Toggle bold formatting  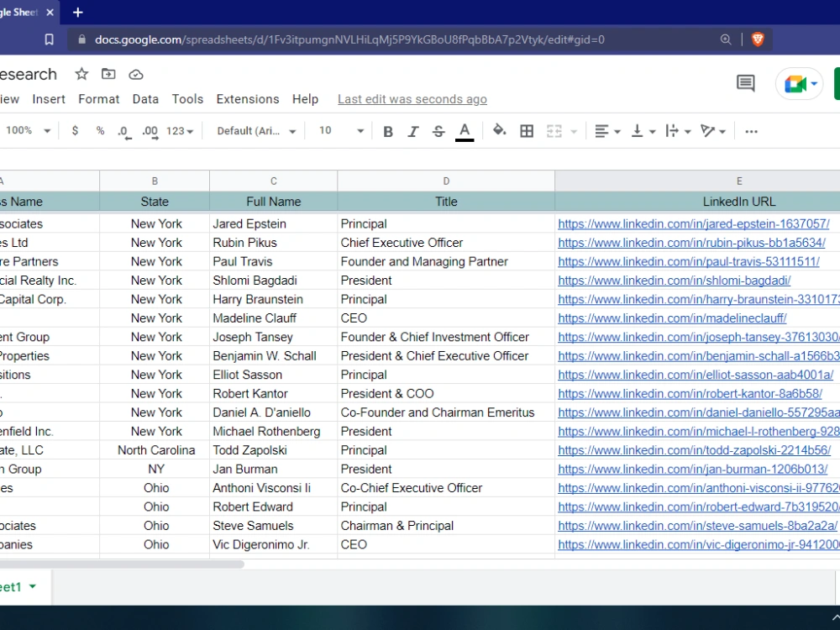[x=388, y=131]
